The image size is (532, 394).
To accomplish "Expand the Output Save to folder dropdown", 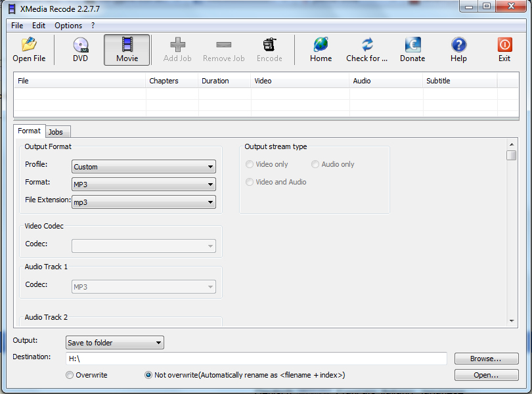I will pyautogui.click(x=115, y=343).
